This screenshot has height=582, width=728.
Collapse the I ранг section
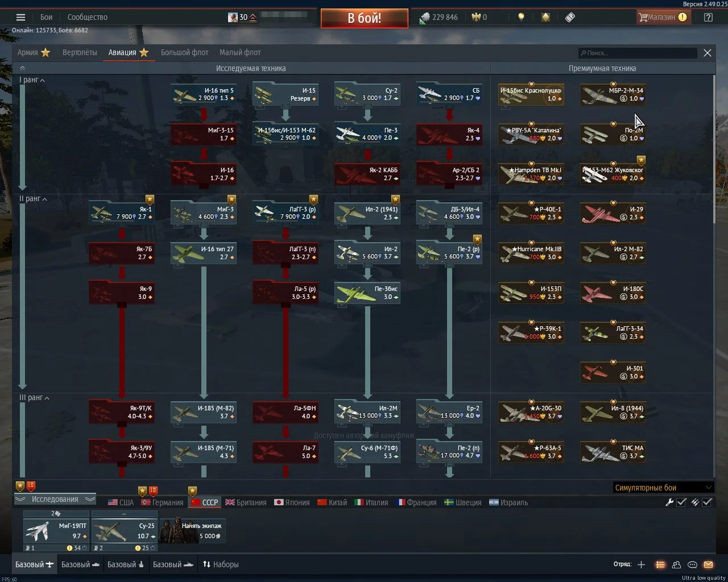[x=32, y=80]
